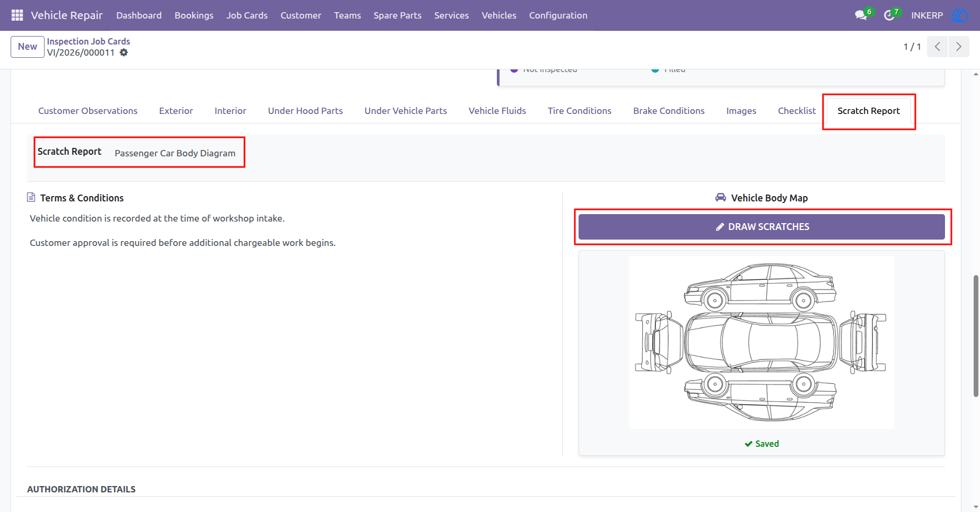Open the Services menu

tap(451, 15)
